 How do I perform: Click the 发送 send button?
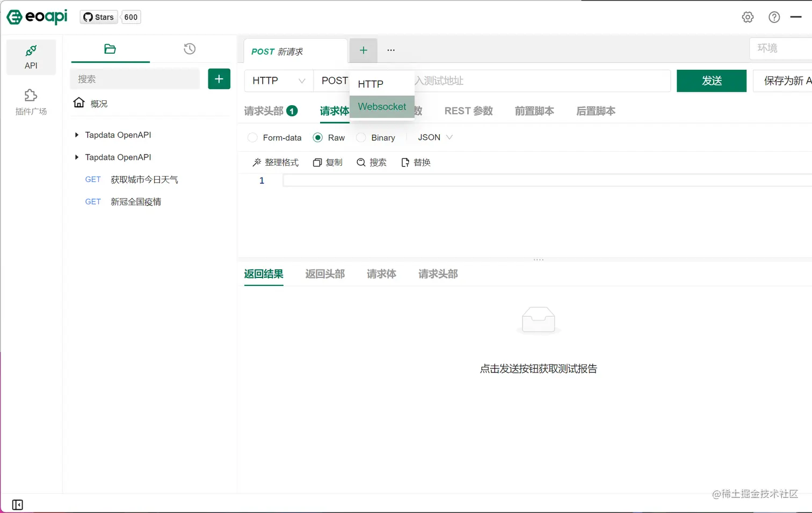[712, 81]
